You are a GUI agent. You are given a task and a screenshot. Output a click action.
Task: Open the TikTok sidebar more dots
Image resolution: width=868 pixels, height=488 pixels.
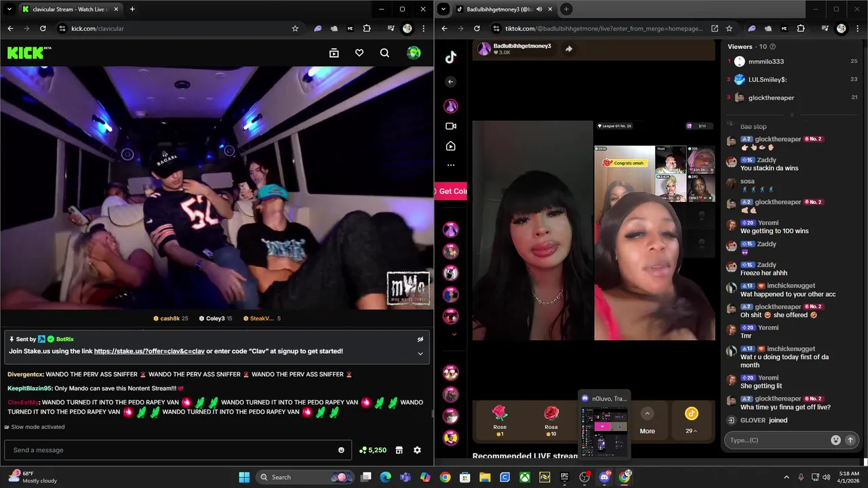click(x=451, y=165)
